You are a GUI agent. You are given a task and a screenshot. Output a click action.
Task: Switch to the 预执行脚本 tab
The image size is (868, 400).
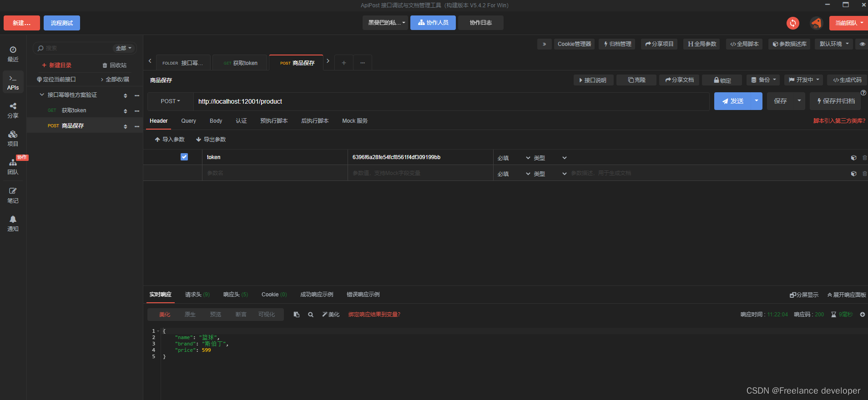[274, 121]
